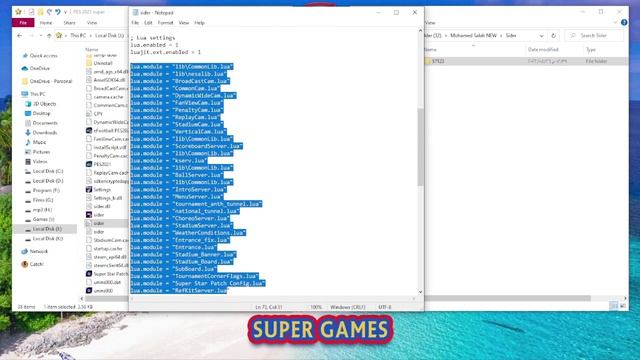
Task: Select Local Disk (C:) in navigation pane
Action: [48, 171]
